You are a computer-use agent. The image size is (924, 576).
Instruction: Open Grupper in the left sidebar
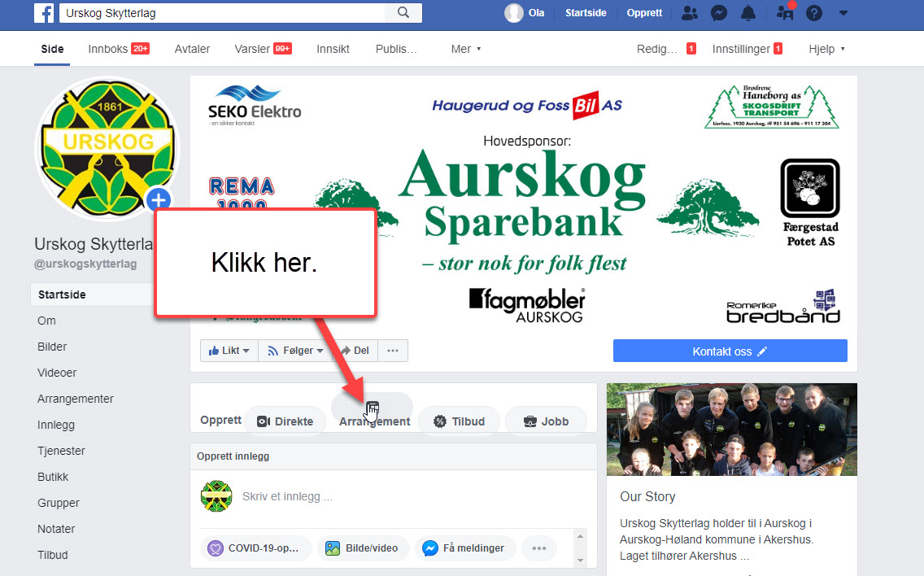(59, 503)
